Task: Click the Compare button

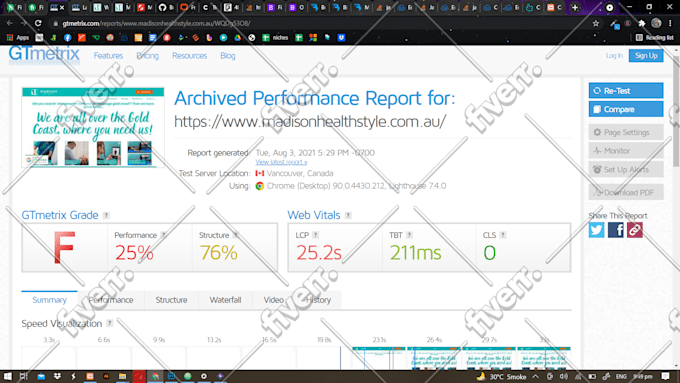Action: tap(626, 109)
